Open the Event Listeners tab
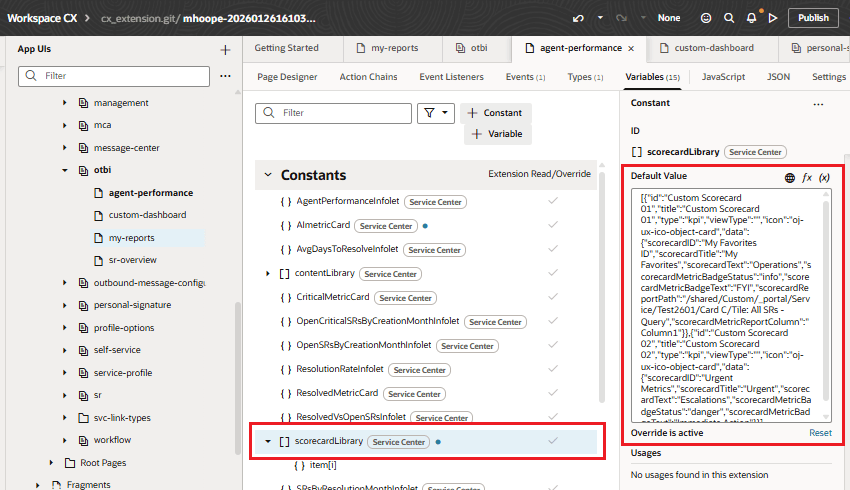The height and width of the screenshot is (490, 850). pos(452,77)
